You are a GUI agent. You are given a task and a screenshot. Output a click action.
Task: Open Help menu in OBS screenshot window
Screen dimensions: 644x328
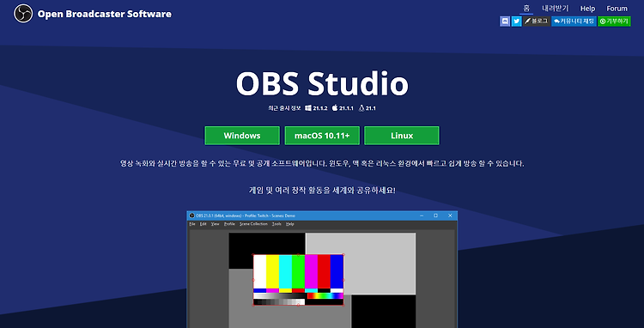[289, 224]
